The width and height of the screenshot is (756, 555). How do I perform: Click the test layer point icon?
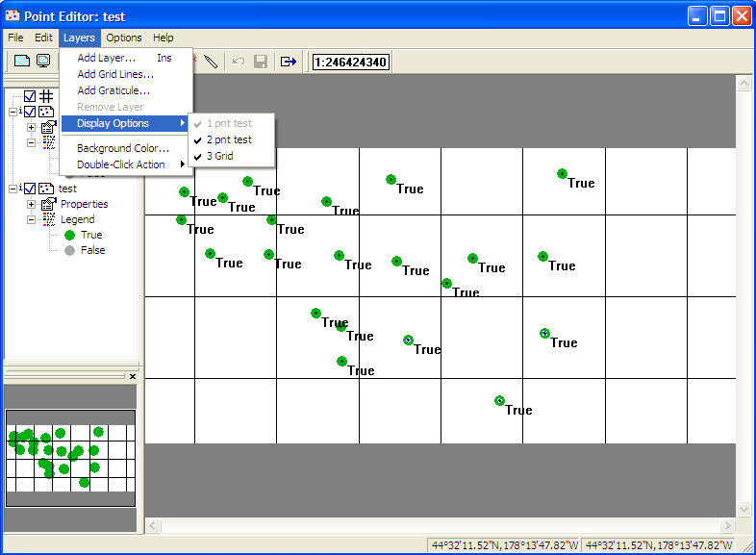pos(46,189)
